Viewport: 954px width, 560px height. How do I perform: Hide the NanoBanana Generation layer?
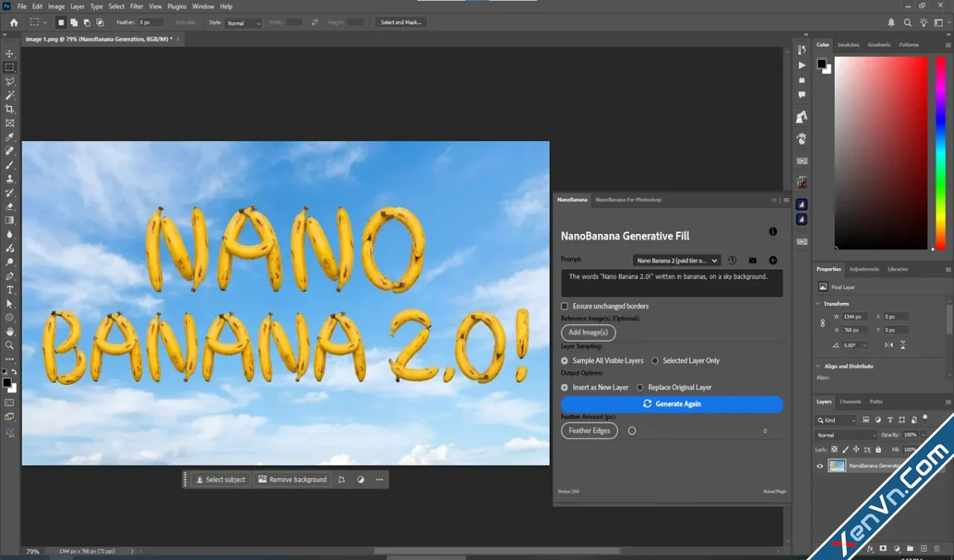tap(820, 466)
